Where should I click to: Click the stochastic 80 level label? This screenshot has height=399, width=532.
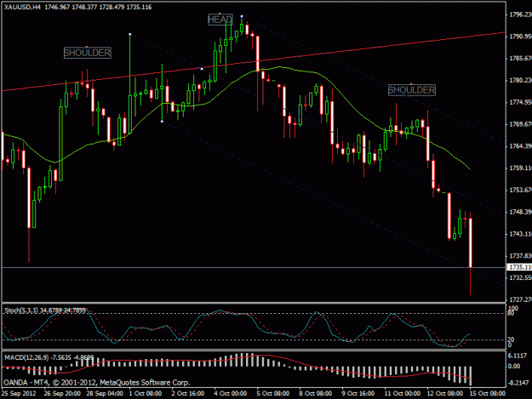pyautogui.click(x=511, y=314)
